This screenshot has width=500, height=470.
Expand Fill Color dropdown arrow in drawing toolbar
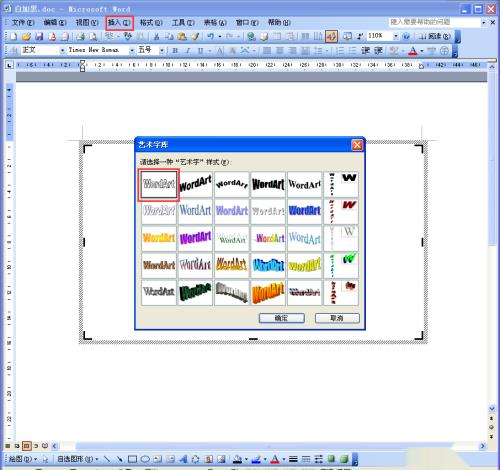point(246,459)
